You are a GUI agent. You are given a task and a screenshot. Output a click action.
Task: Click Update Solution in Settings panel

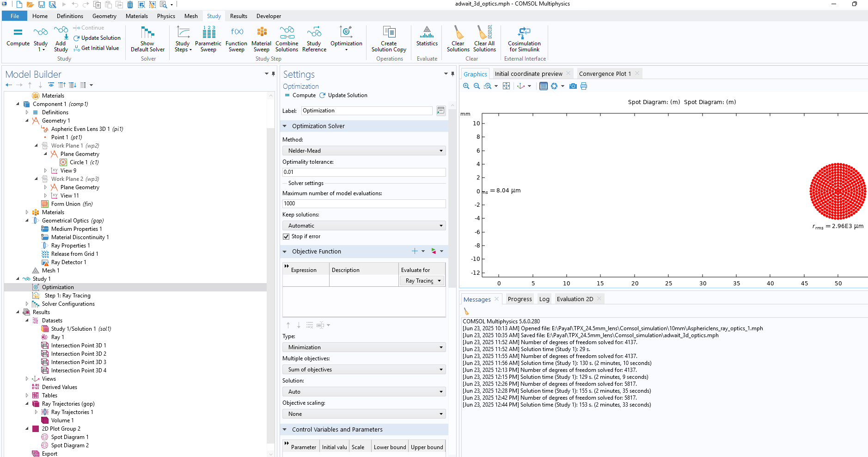(343, 95)
